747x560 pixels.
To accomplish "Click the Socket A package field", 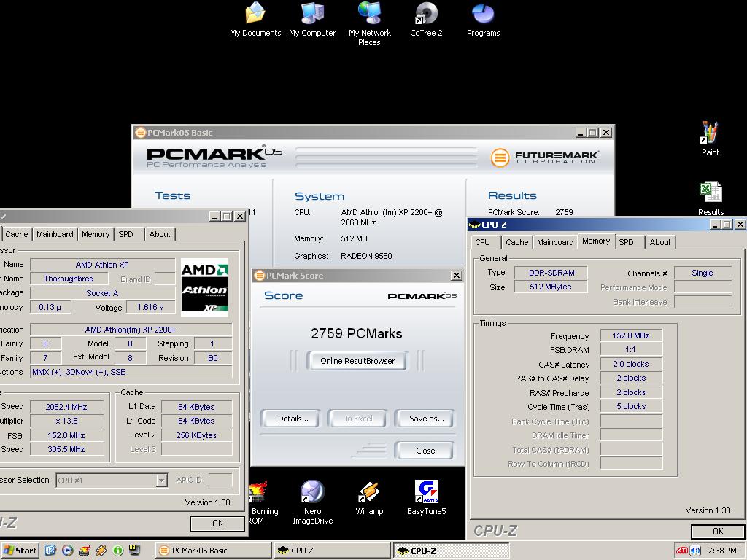I will (x=102, y=293).
